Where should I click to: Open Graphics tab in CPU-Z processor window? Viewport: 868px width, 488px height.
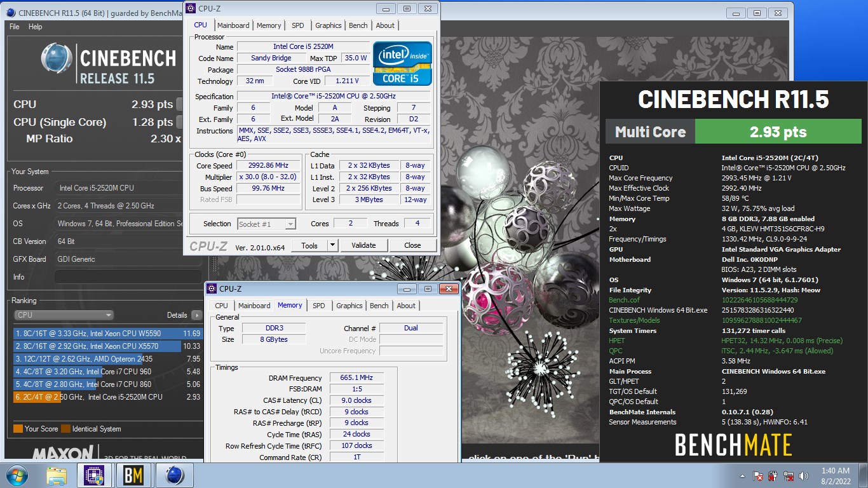[329, 25]
